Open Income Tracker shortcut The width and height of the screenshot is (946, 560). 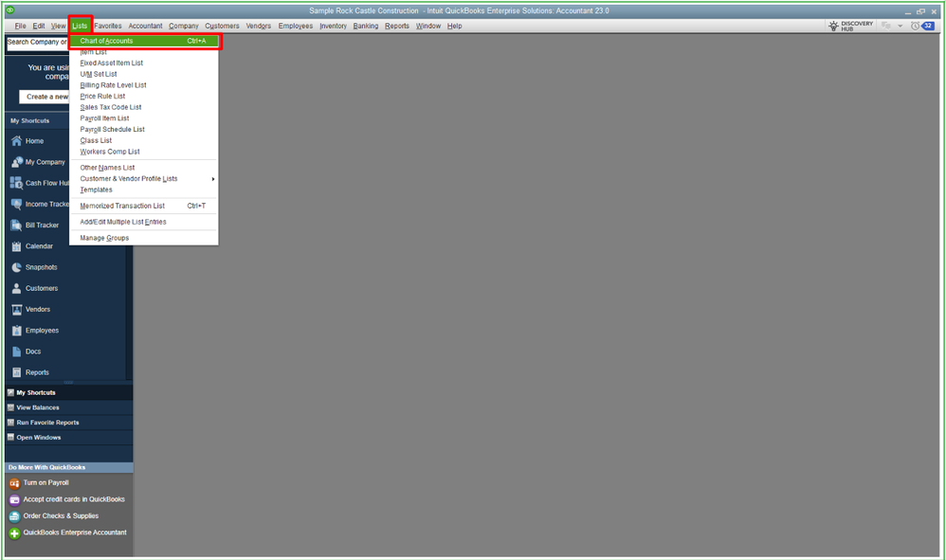pos(40,205)
